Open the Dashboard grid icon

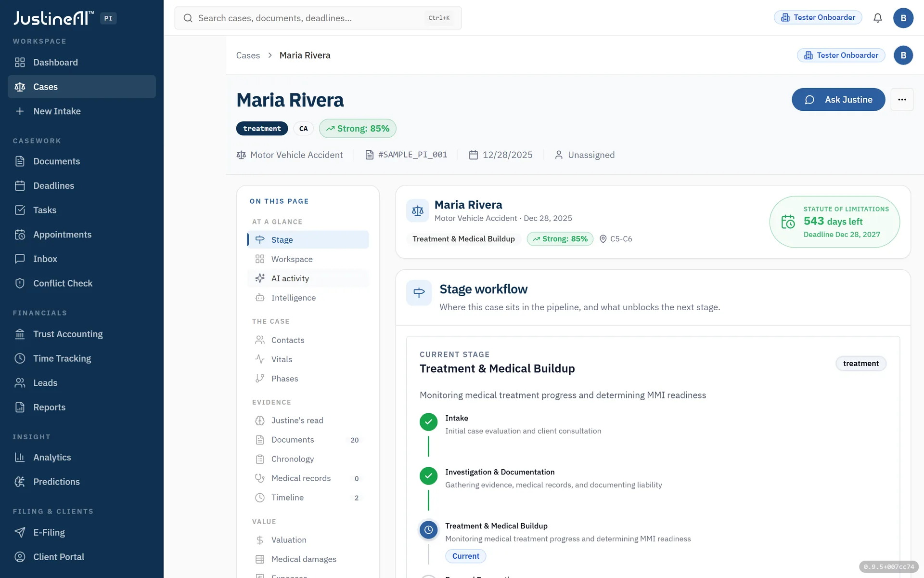click(x=20, y=62)
